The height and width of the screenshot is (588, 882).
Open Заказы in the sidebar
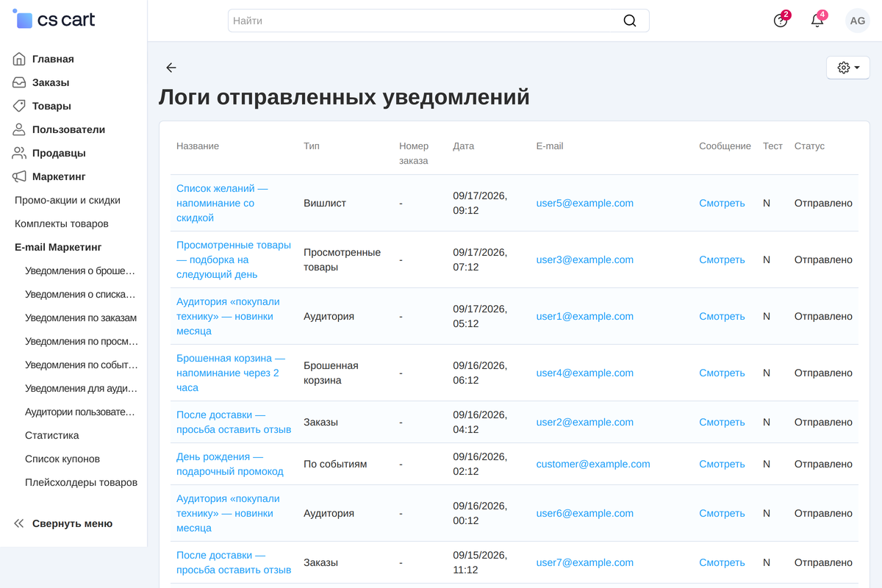tap(51, 82)
